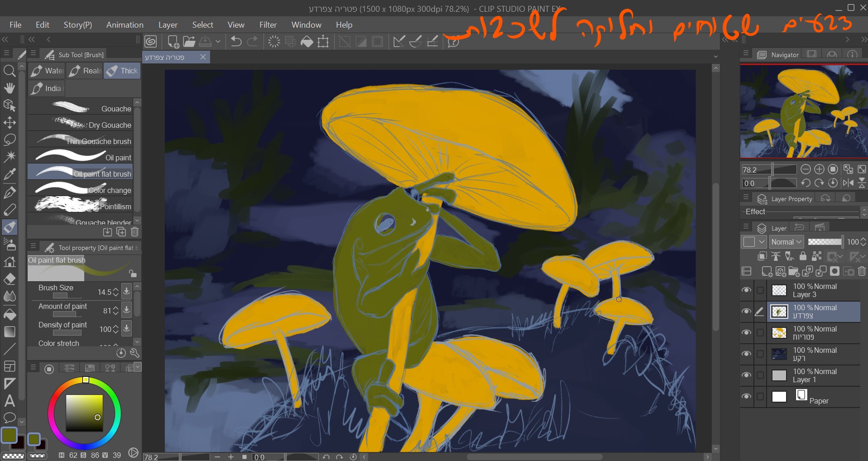
Task: Hide the פטריות layer eye icon
Action: 747,333
